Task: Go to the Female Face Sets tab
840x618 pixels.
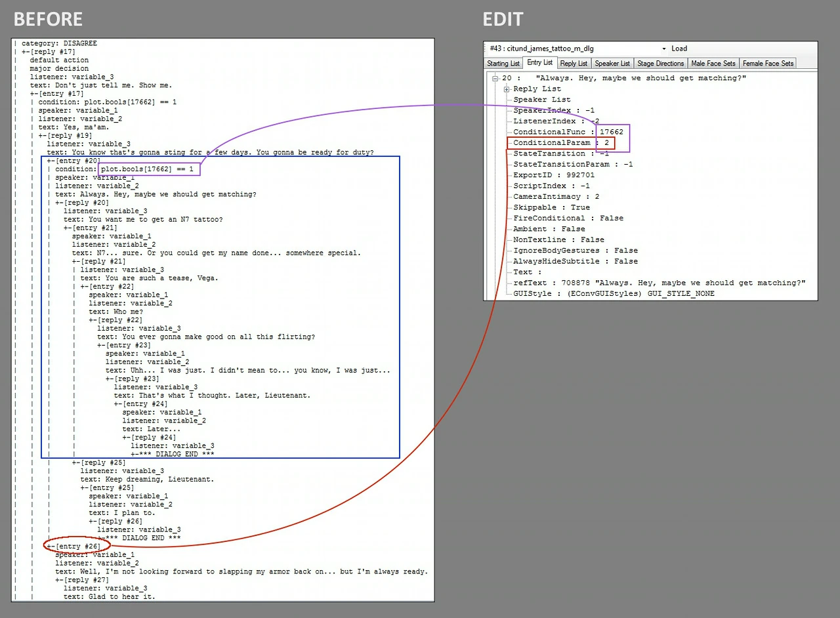Action: 768,64
